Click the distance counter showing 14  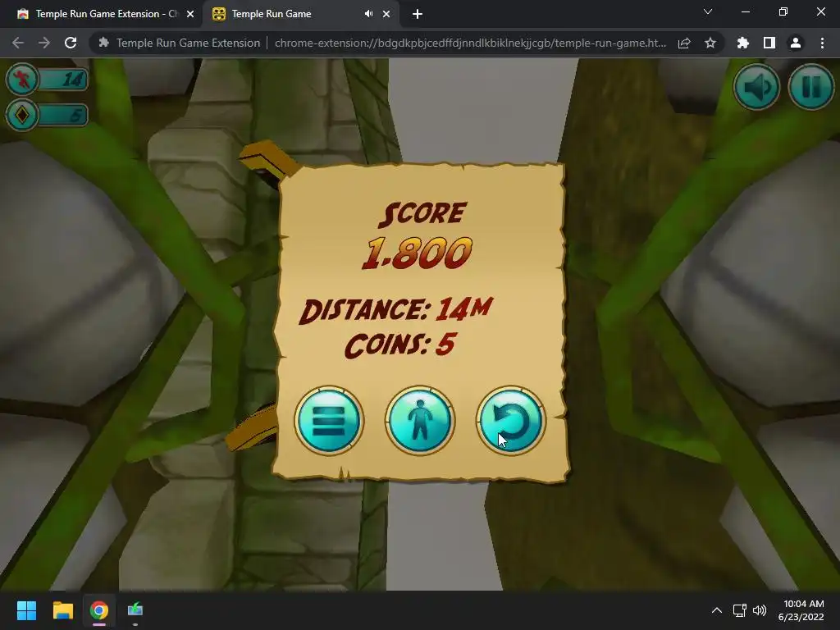[63, 80]
